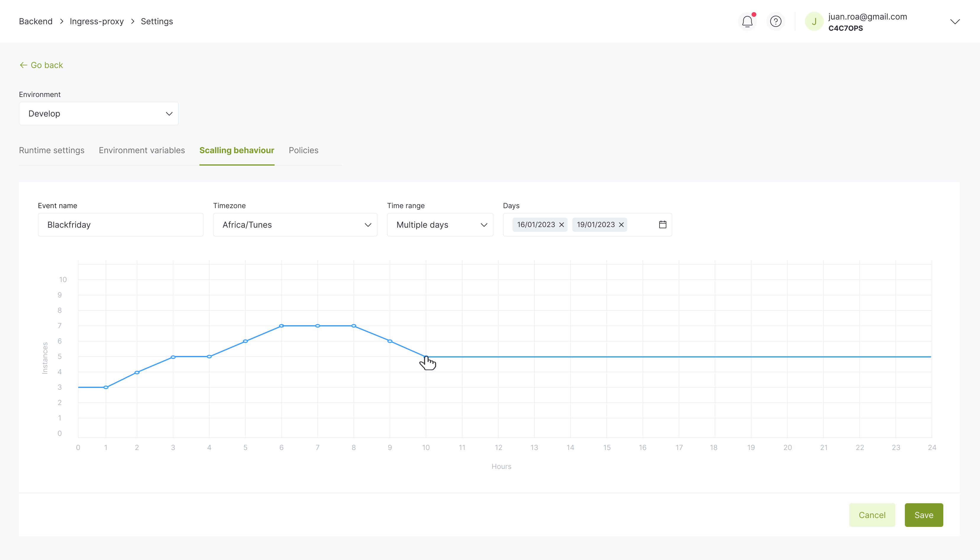Switch to the Runtime settings tab

tap(51, 150)
